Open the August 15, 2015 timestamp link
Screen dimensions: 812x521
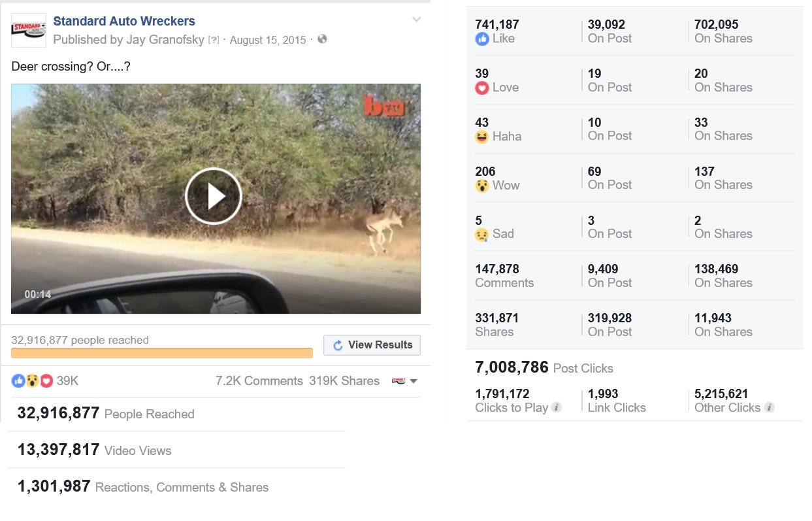pyautogui.click(x=267, y=40)
